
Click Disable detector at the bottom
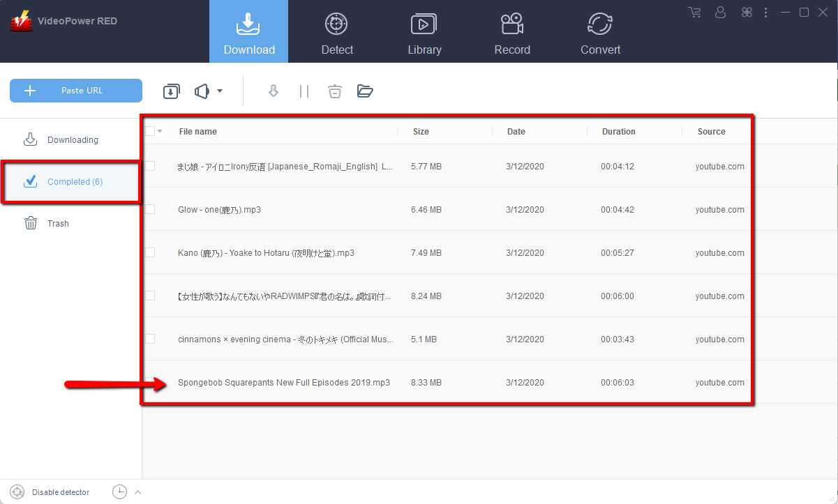pos(60,492)
